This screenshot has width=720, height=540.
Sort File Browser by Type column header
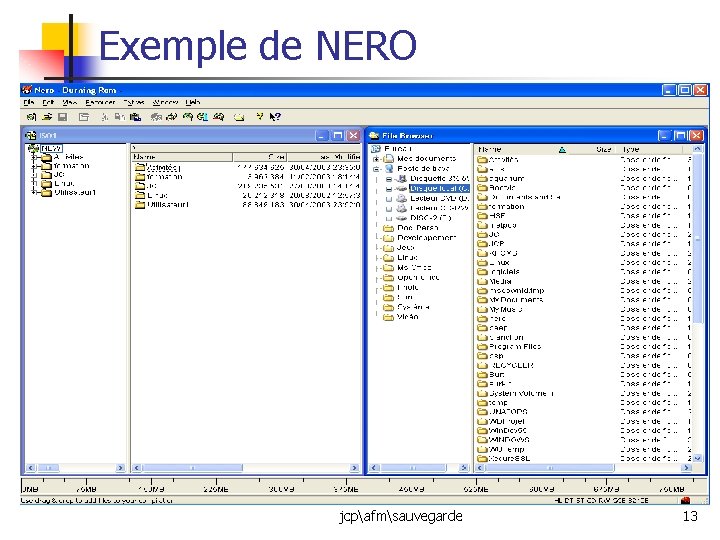pos(651,149)
